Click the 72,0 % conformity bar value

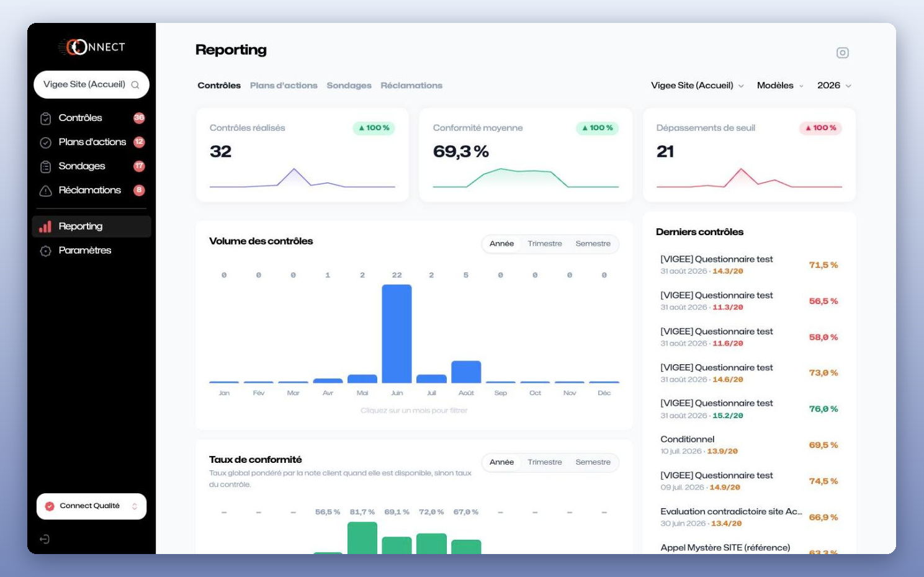431,512
